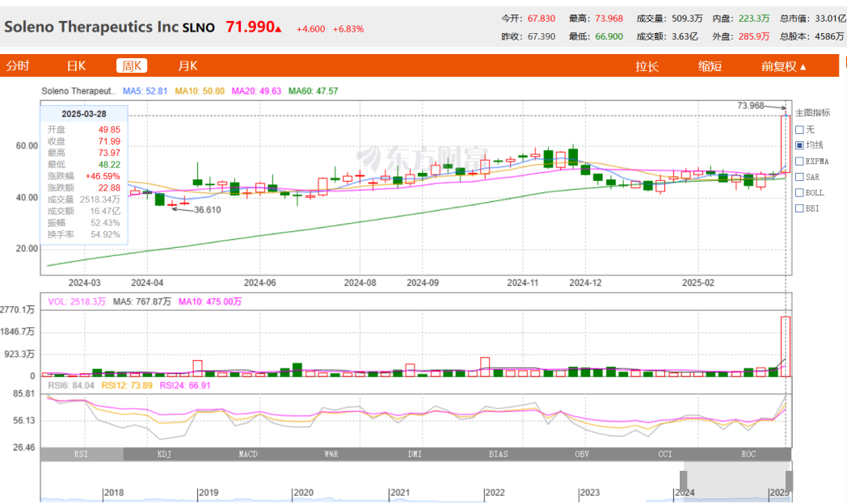Click the 2023 marker on the overview timeline
This screenshot has height=504, width=847.
(x=590, y=493)
